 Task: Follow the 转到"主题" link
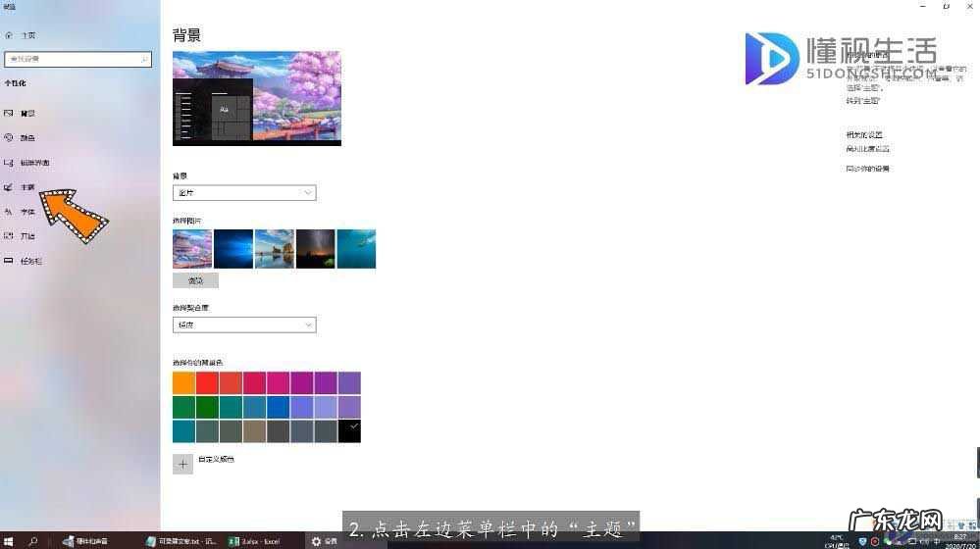point(863,101)
